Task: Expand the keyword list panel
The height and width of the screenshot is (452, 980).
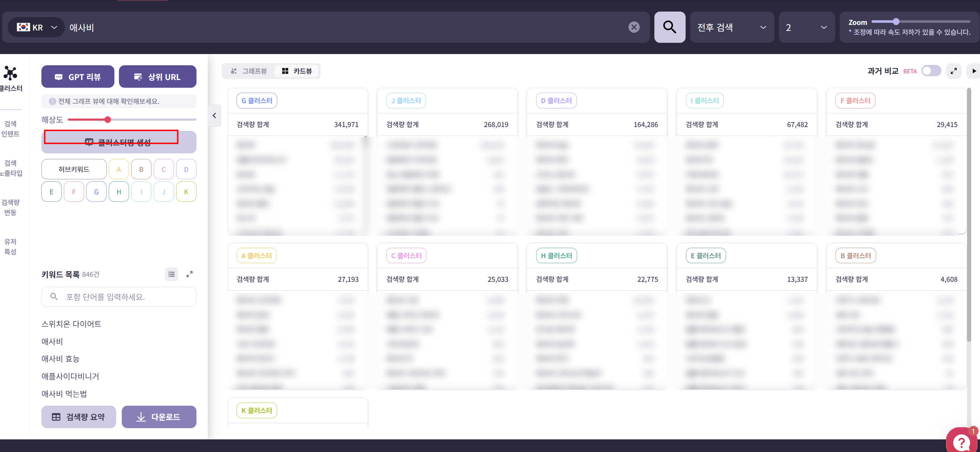Action: pos(189,274)
